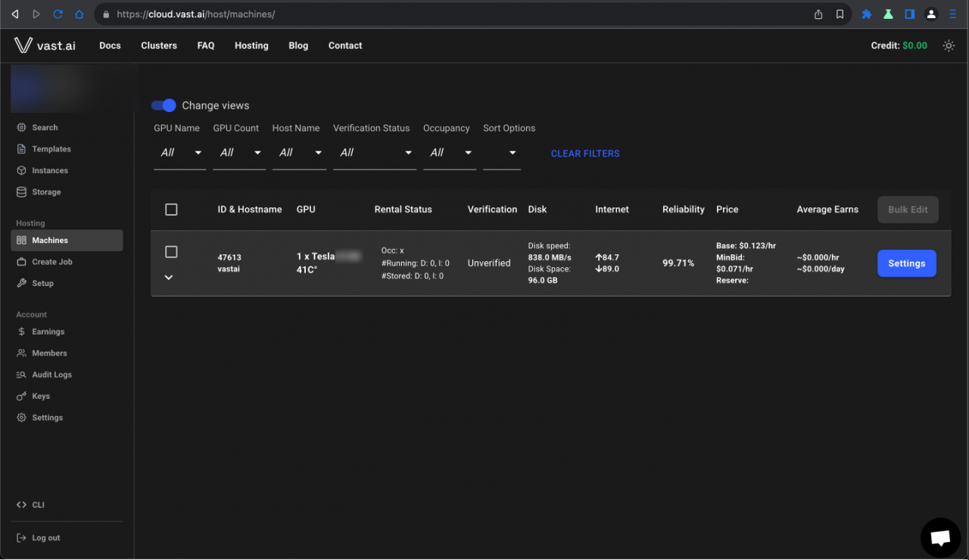Click the blue Settings button for the machine
969x560 pixels.
tap(906, 263)
